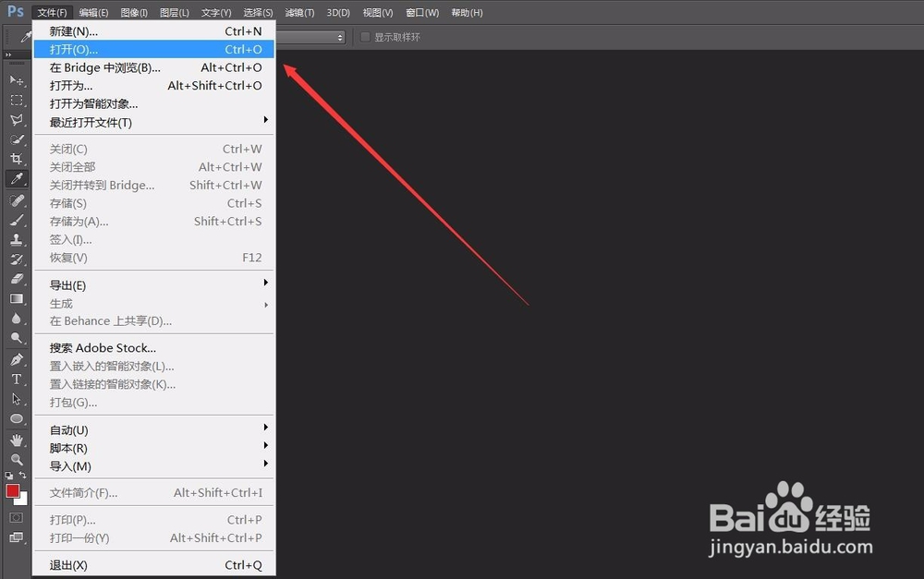Image resolution: width=924 pixels, height=579 pixels.
Task: Open the 编辑(E) menu
Action: coord(93,12)
